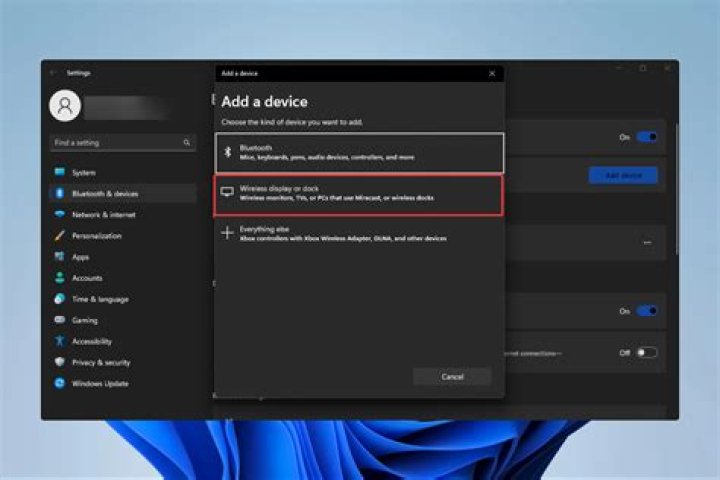Click the search magnifier icon
Viewport: 720px width, 480px height.
pos(187,143)
